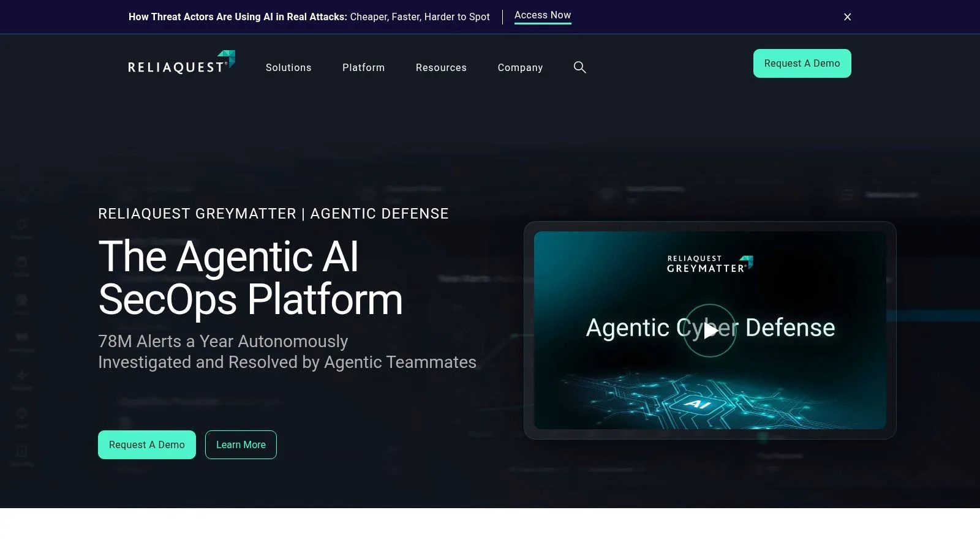Click Request A Demo under the hero text
980x551 pixels.
[x=147, y=445]
